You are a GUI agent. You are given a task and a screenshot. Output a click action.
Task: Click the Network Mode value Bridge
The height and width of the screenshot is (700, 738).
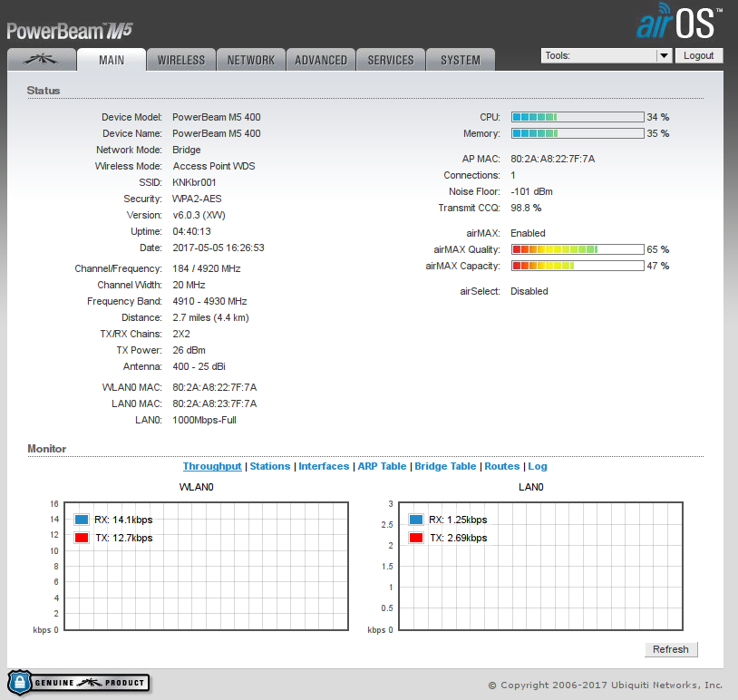[x=187, y=150]
